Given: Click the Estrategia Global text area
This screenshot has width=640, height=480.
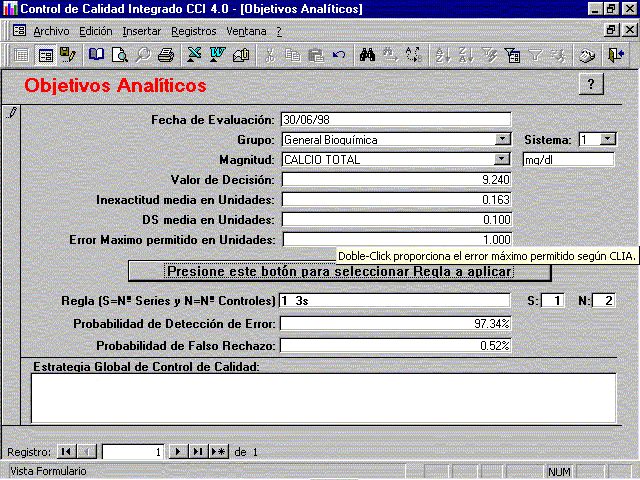Looking at the screenshot, I should [323, 398].
